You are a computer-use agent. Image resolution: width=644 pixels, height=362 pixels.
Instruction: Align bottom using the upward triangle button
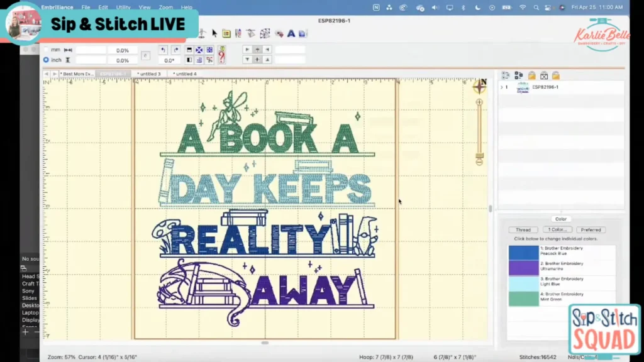point(267,60)
